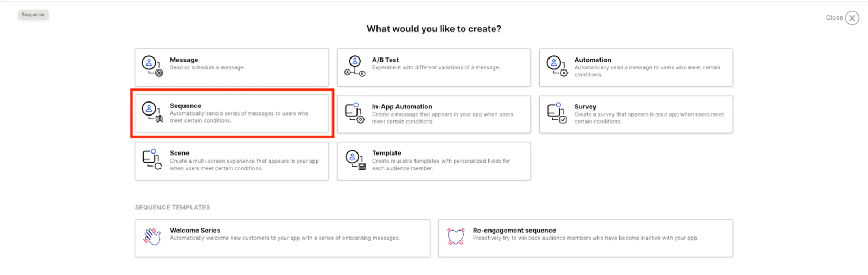Click the Template icon

[355, 160]
